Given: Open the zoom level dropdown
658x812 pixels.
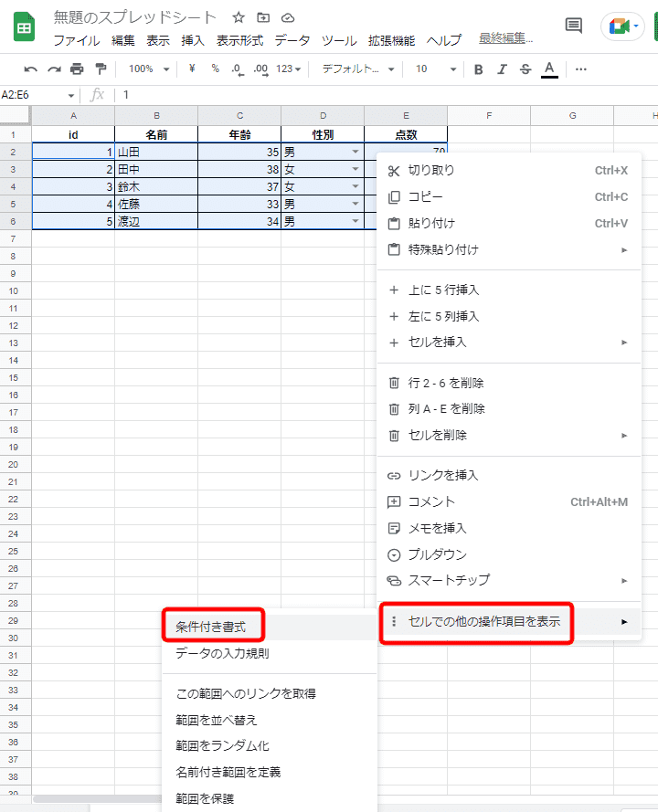Looking at the screenshot, I should click(149, 69).
